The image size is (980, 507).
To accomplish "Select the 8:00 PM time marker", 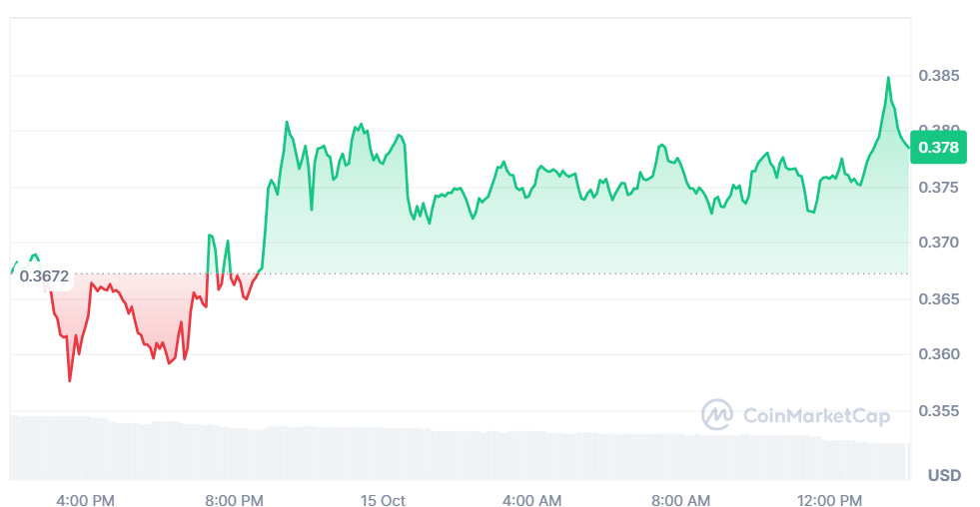I will coord(234,499).
